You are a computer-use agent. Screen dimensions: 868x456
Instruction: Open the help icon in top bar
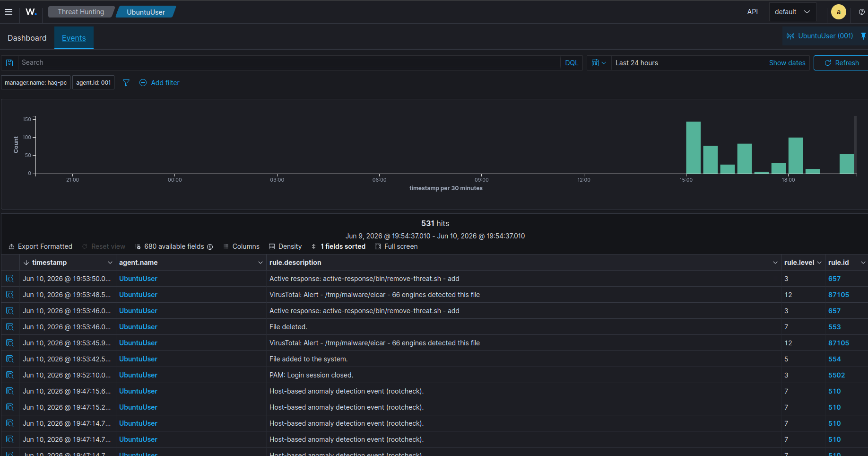[x=862, y=12]
